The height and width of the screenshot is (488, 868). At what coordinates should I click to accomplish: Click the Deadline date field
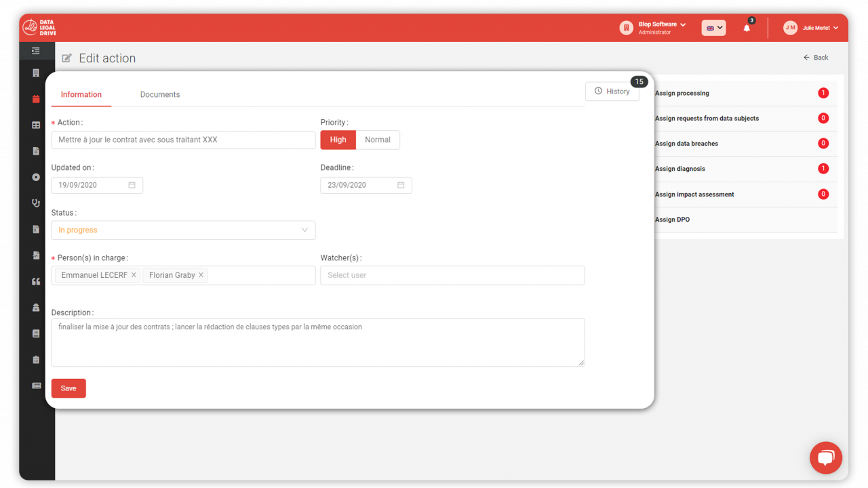pyautogui.click(x=366, y=185)
